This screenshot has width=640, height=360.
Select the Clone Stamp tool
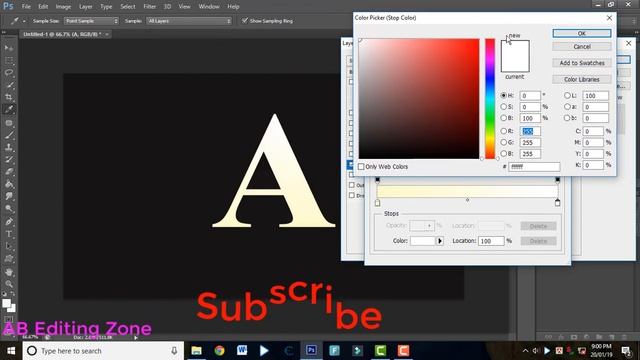point(9,147)
